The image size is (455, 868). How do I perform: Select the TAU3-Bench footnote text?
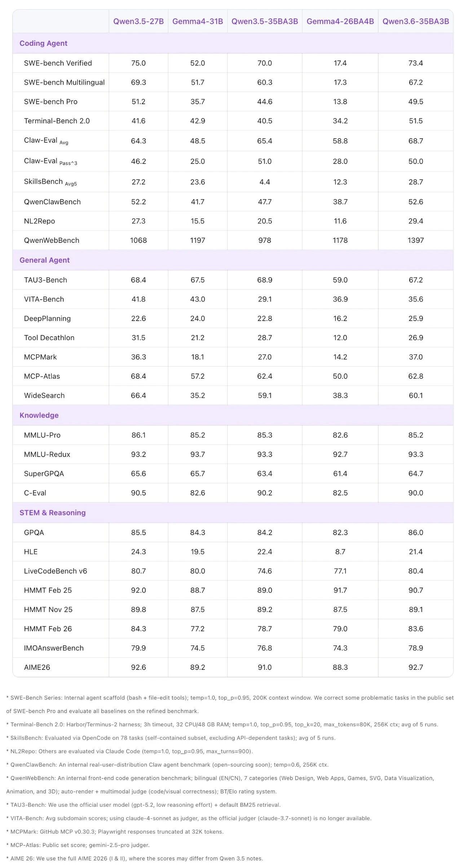(x=143, y=805)
